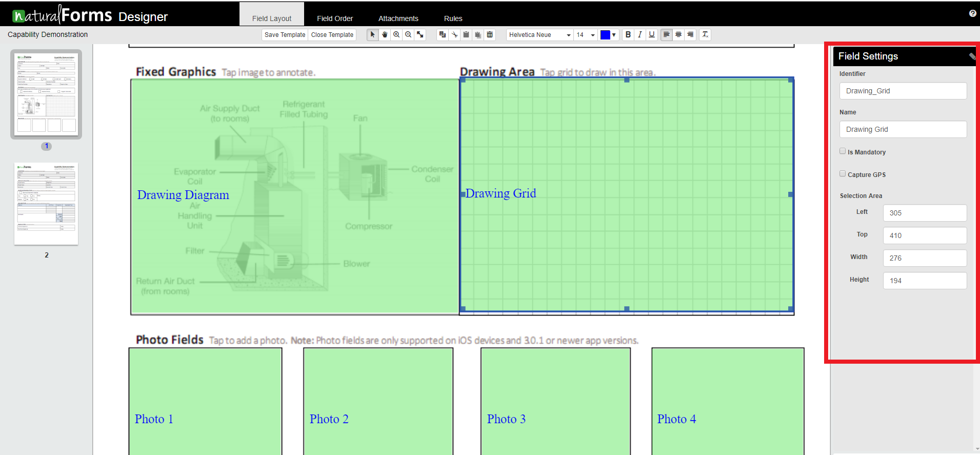Click the Save Template button

285,35
